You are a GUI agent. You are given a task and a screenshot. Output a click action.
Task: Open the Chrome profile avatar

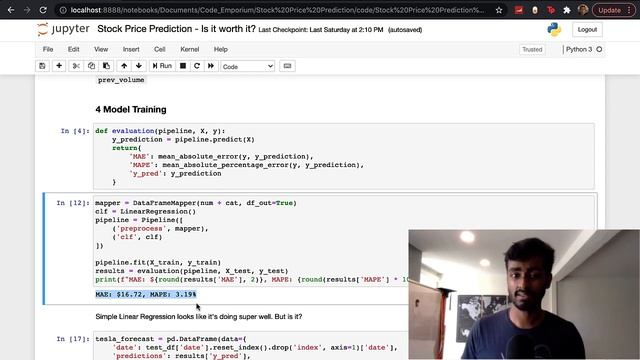click(x=583, y=10)
